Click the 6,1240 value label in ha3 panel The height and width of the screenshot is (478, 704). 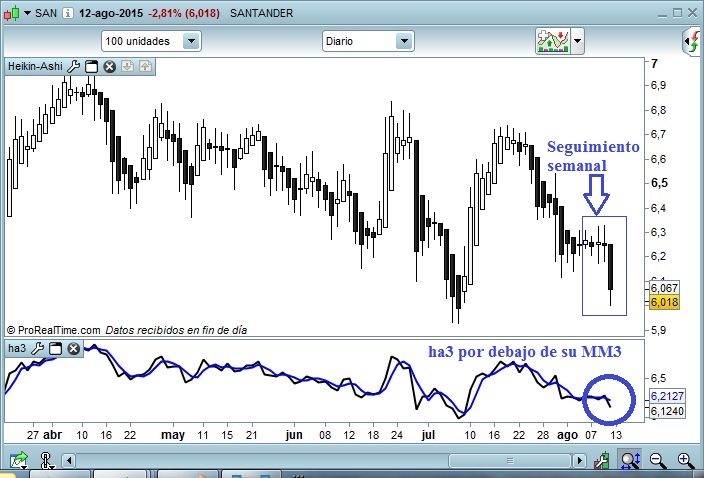point(667,411)
